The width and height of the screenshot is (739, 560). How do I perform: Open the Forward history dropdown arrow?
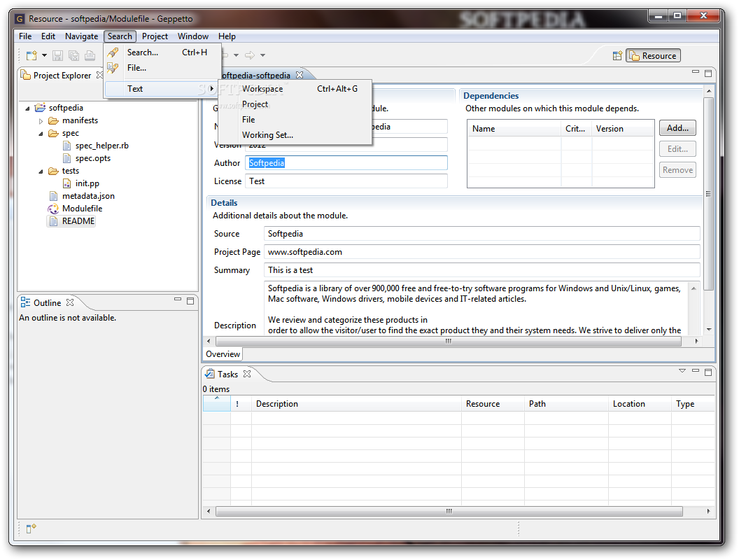pyautogui.click(x=262, y=55)
